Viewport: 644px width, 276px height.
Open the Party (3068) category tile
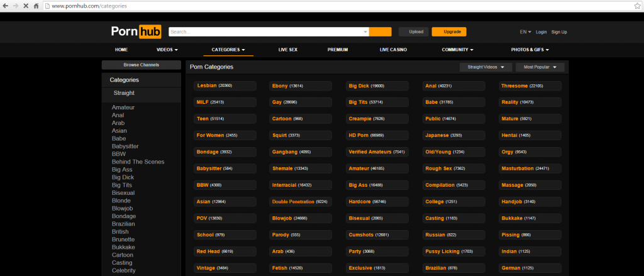(377, 251)
